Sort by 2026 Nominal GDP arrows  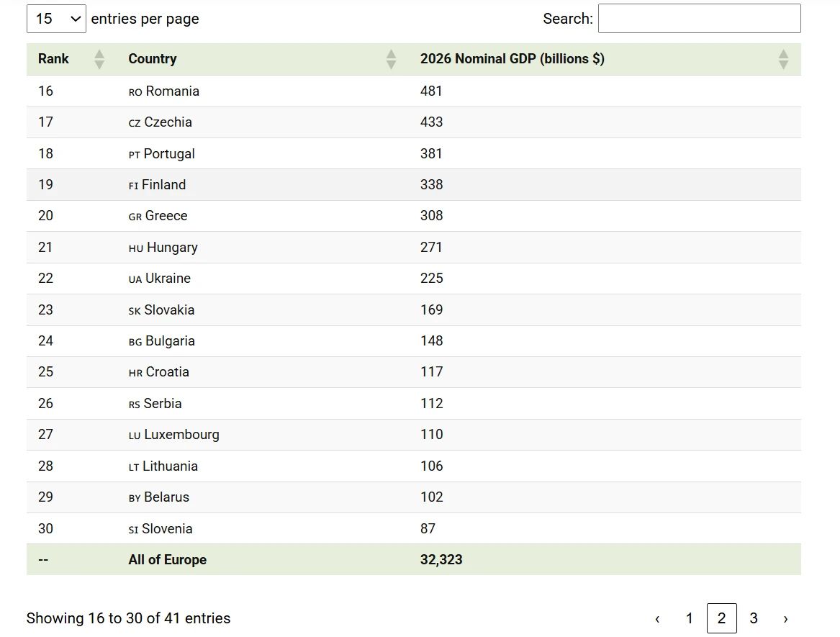click(x=783, y=59)
